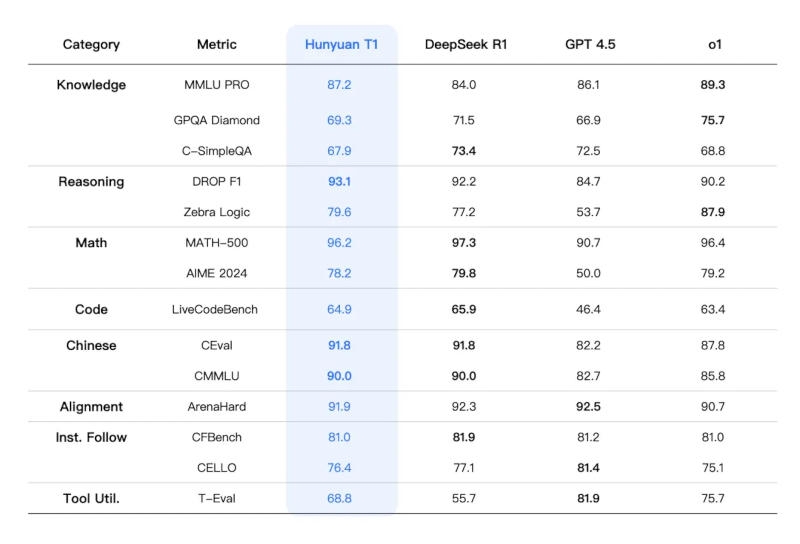This screenshot has width=800, height=544.
Task: Click Hunyuan T1's DROP F1 score 93.1
Action: [x=340, y=181]
